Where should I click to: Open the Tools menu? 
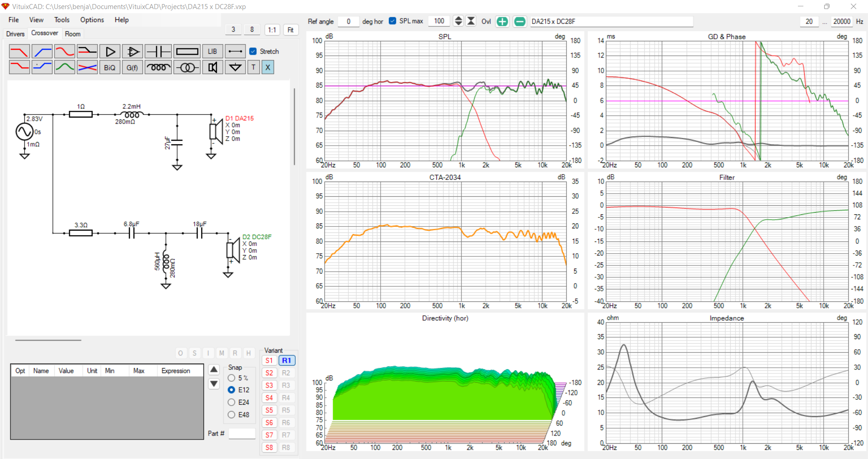tap(62, 20)
